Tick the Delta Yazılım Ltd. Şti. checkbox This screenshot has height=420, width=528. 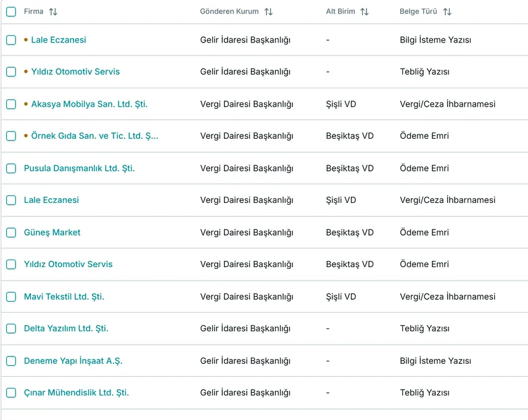11,328
